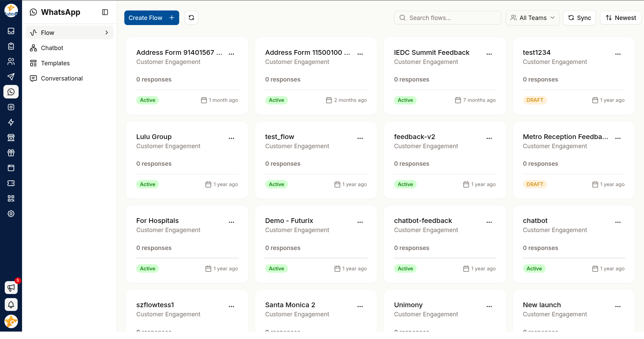
Task: Open the QR code icon in left rail
Action: coord(11,199)
